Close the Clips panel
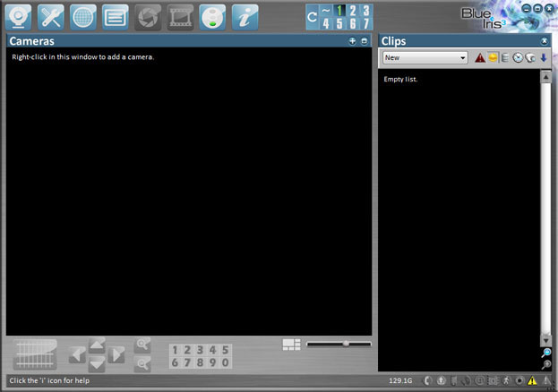The height and width of the screenshot is (392, 558). click(x=545, y=41)
